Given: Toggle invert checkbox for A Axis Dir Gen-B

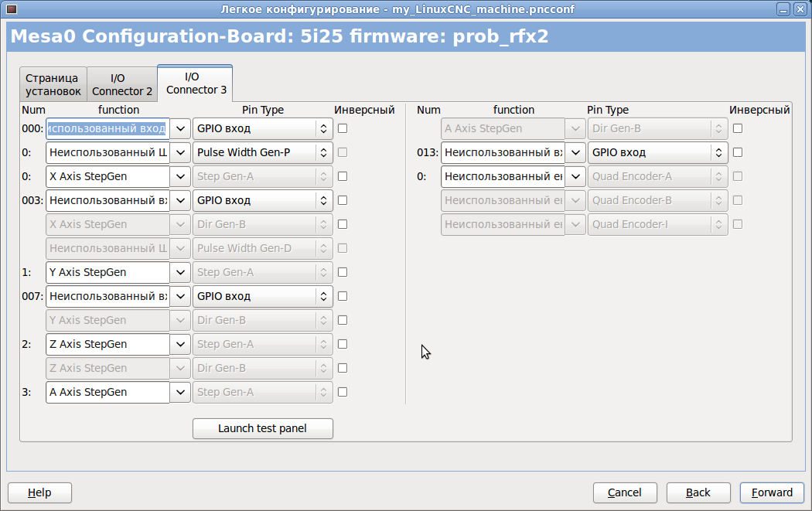Looking at the screenshot, I should 738,128.
